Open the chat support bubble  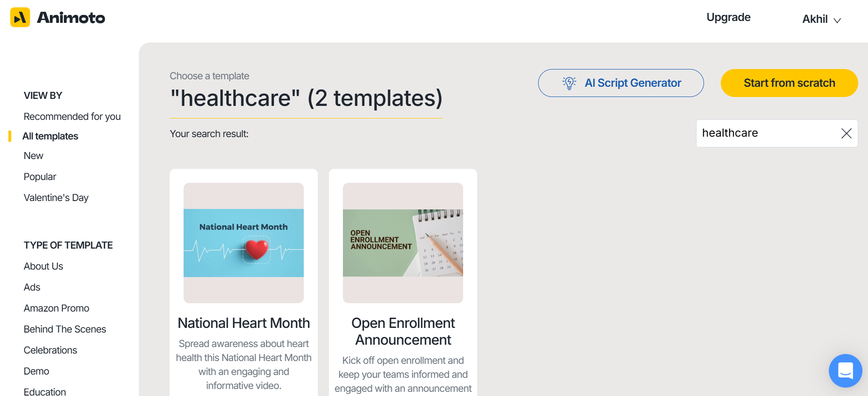pyautogui.click(x=846, y=371)
